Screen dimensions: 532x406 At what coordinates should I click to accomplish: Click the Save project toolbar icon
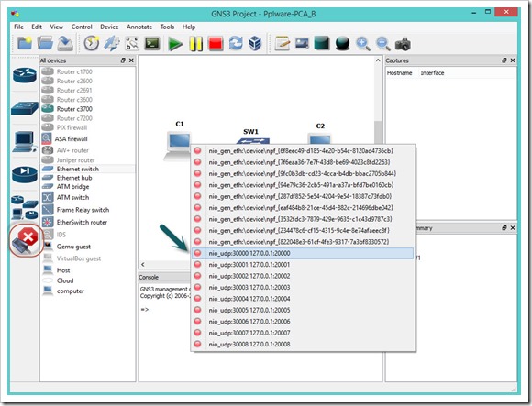(65, 44)
